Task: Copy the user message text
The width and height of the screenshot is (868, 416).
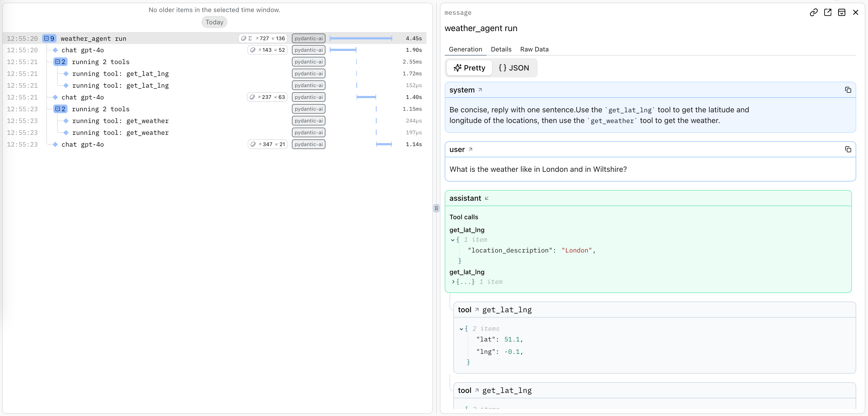Action: click(848, 149)
